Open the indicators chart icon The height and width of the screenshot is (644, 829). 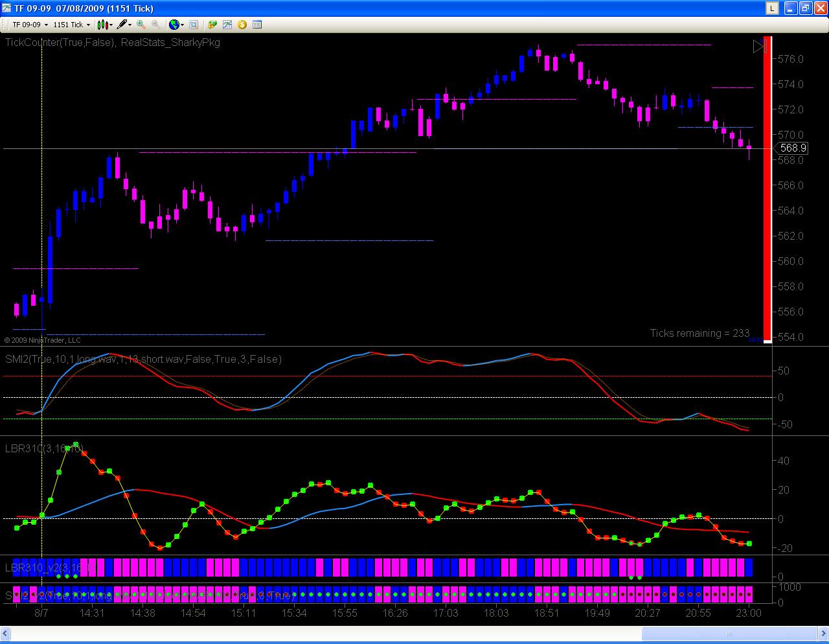click(227, 25)
